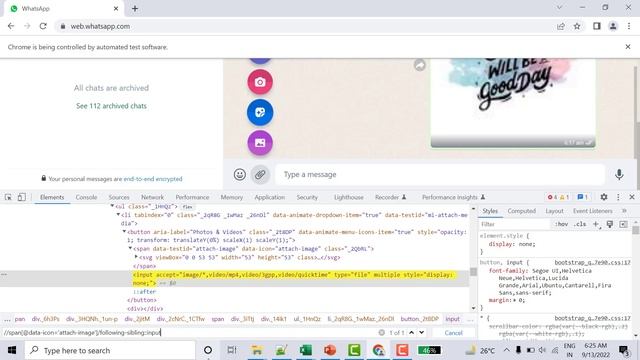Viewport: 640px width, 360px height.
Task: Open the browser side panel icon
Action: coord(597,26)
